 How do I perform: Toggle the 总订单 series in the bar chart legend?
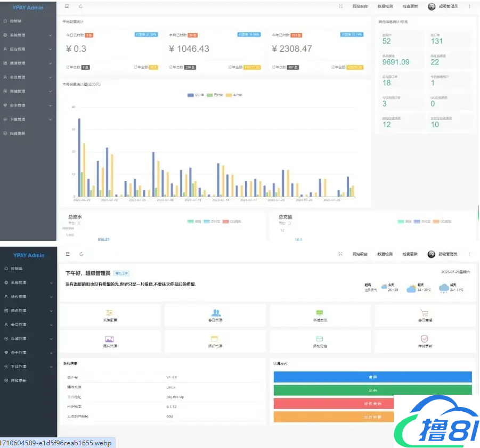click(x=195, y=95)
